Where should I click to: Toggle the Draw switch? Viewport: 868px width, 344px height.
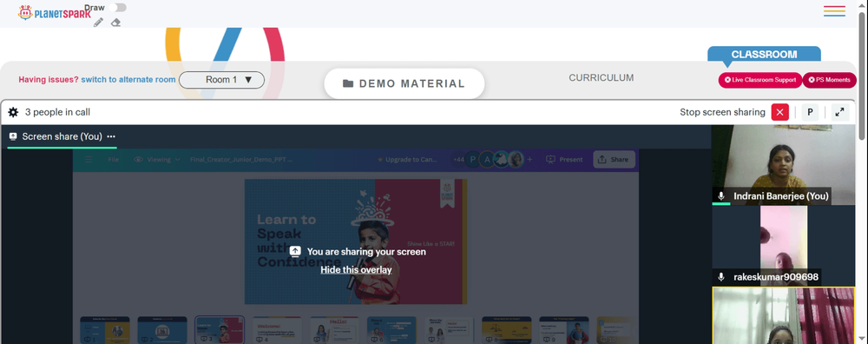click(117, 7)
